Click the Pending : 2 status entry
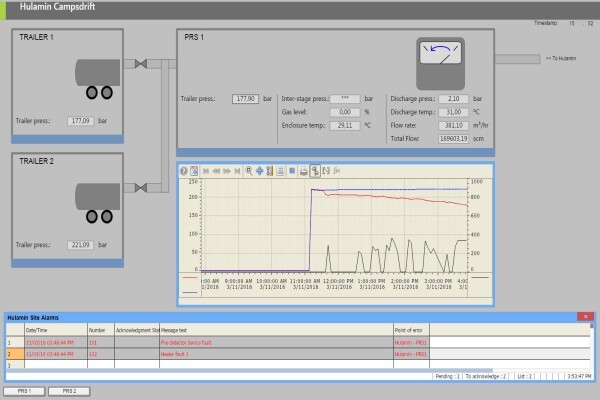 pos(447,377)
